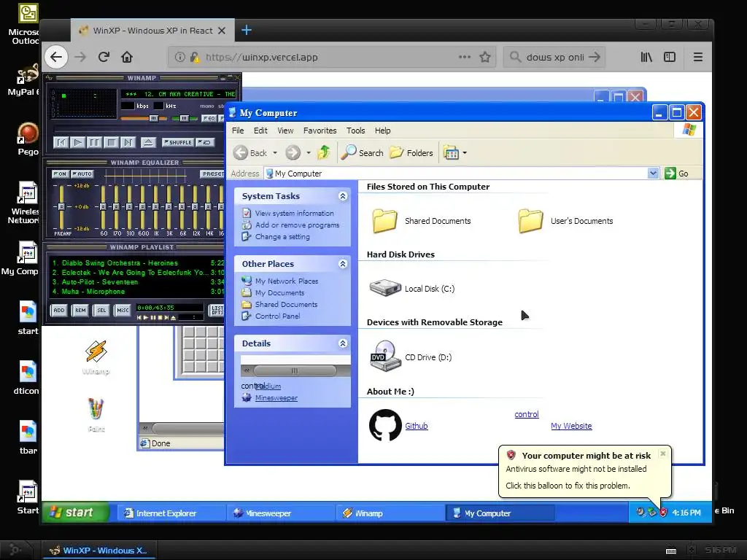Screen dimensions: 747x560
Task: Toggle Shuffle in Winamp
Action: pos(177,142)
